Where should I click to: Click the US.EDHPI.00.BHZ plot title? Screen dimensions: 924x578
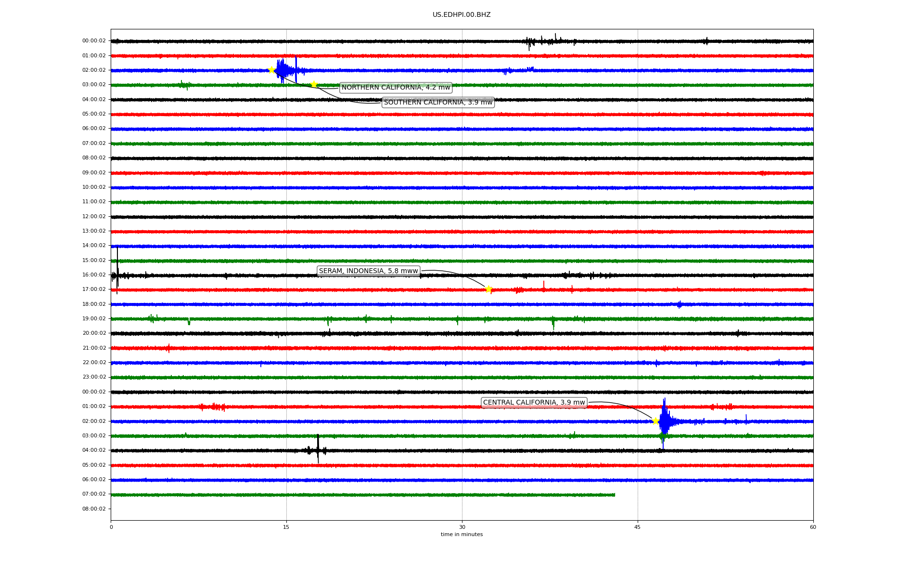(x=461, y=15)
